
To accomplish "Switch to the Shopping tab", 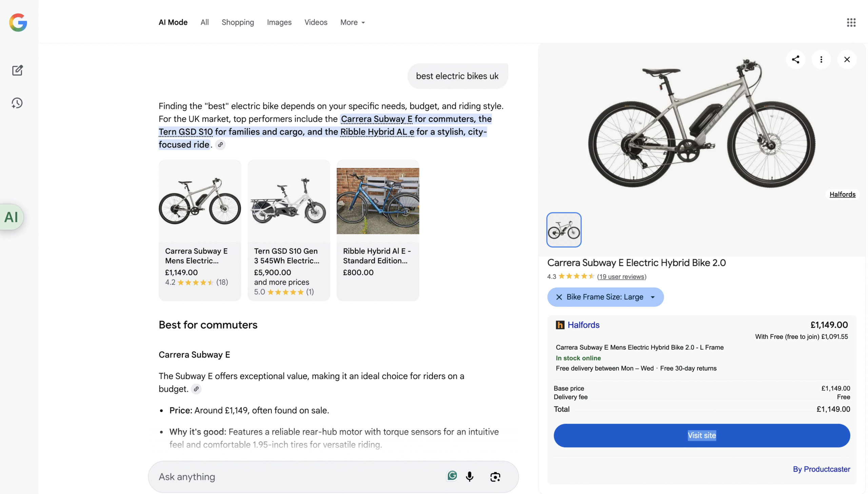I will pyautogui.click(x=238, y=22).
